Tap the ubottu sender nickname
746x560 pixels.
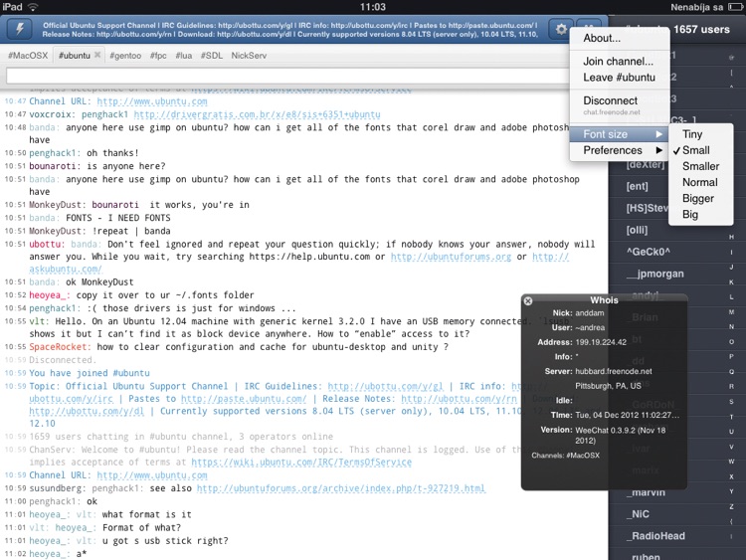click(47, 244)
